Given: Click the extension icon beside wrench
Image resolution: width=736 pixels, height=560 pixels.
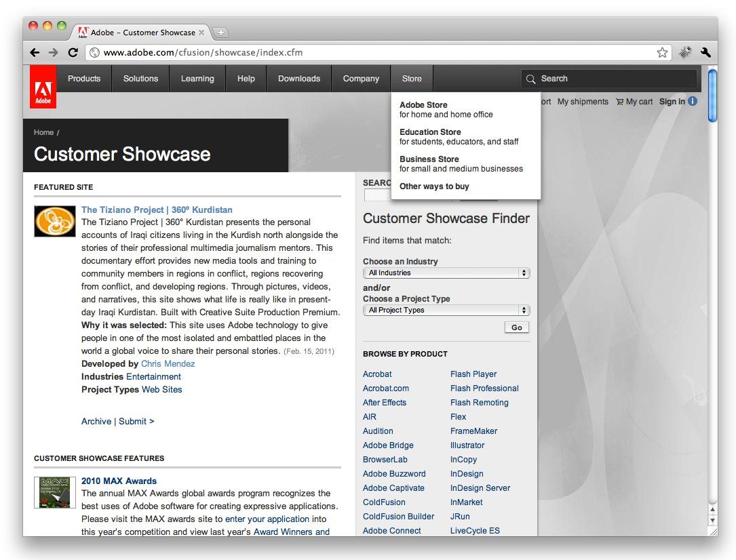Looking at the screenshot, I should tap(685, 52).
